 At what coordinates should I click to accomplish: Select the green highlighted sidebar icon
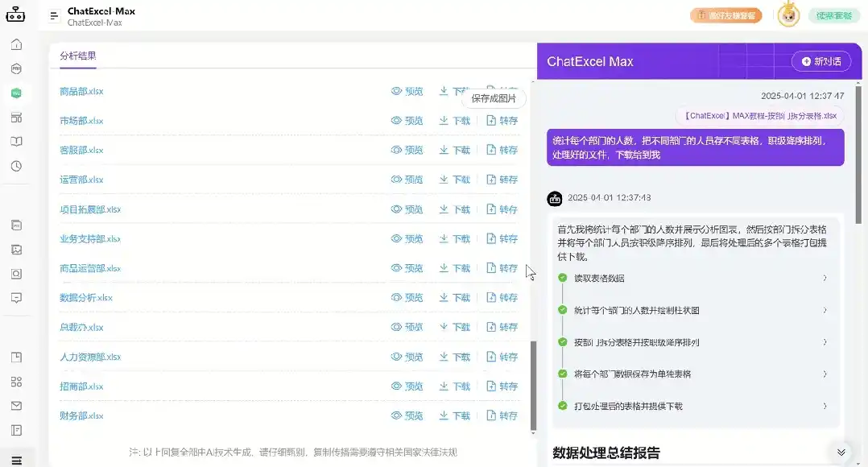click(x=17, y=93)
